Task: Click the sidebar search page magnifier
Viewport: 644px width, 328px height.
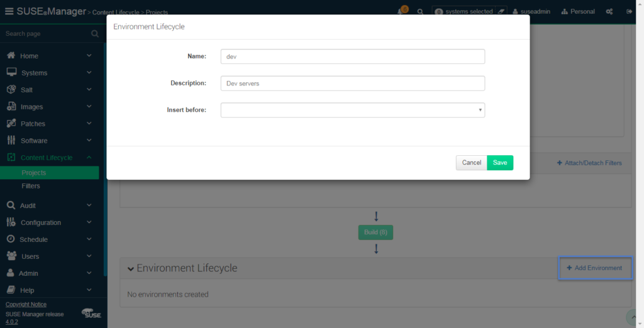Action: click(x=95, y=34)
